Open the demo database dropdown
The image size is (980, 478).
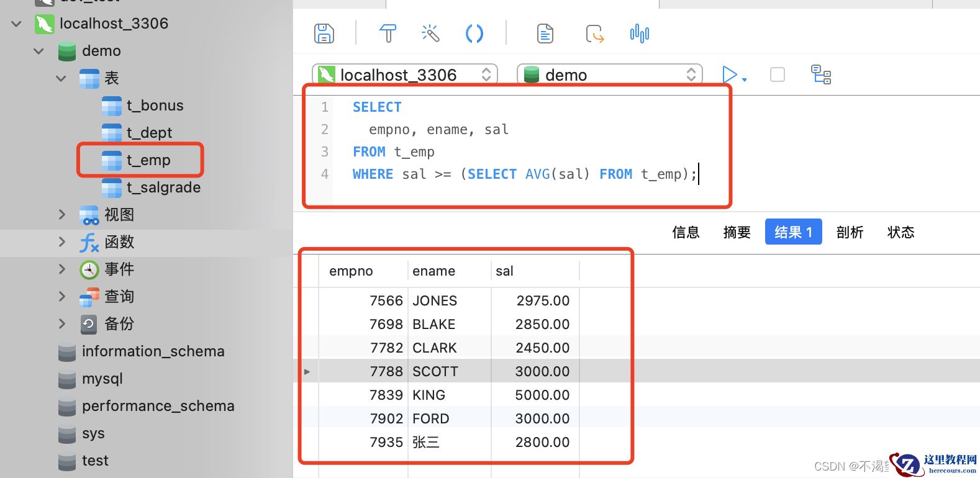tap(609, 74)
